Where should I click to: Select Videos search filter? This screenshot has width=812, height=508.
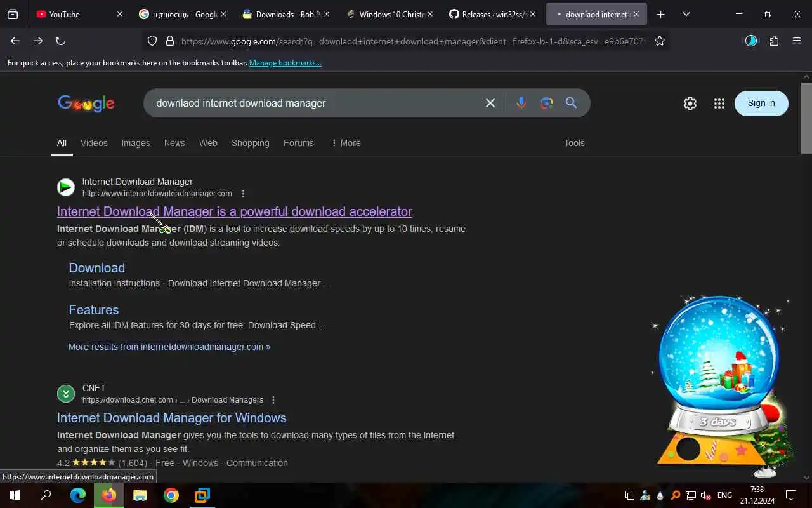[x=94, y=143]
